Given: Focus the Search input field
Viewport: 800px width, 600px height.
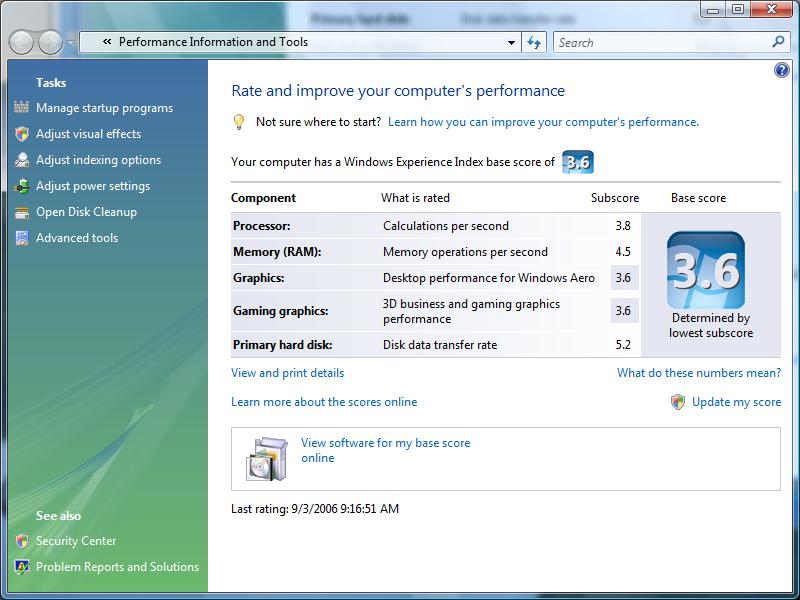Looking at the screenshot, I should (x=663, y=42).
